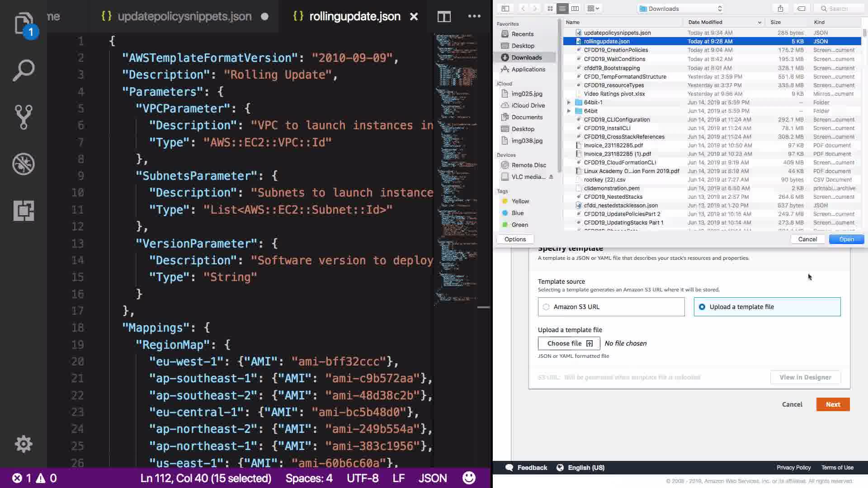Open the Explorer view in VS Code

pos(24,23)
